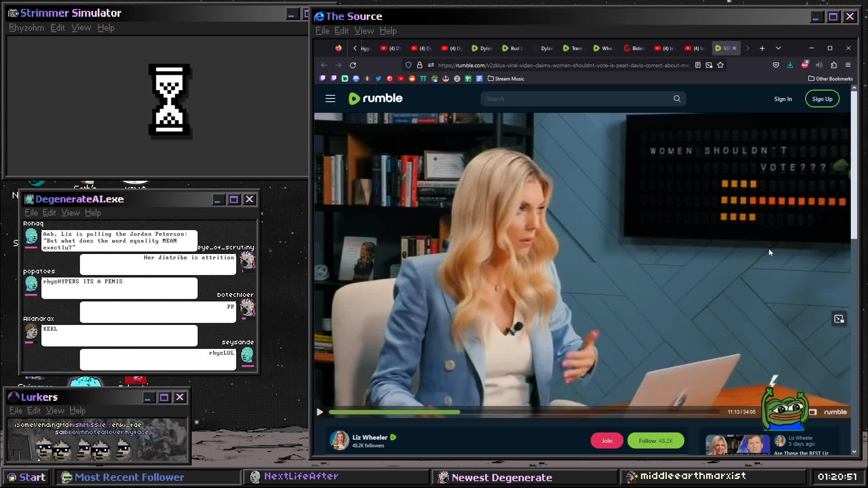Bookmark this page with the star icon
This screenshot has height=488, width=868.
[720, 65]
